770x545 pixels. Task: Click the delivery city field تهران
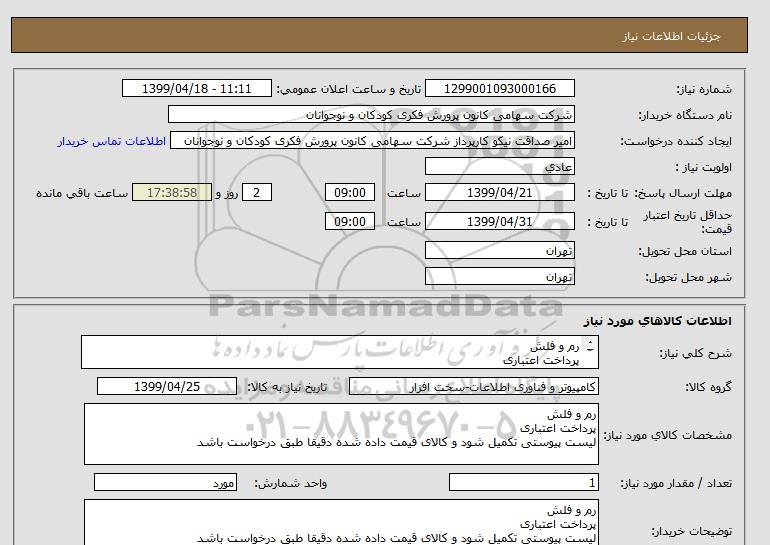(499, 276)
